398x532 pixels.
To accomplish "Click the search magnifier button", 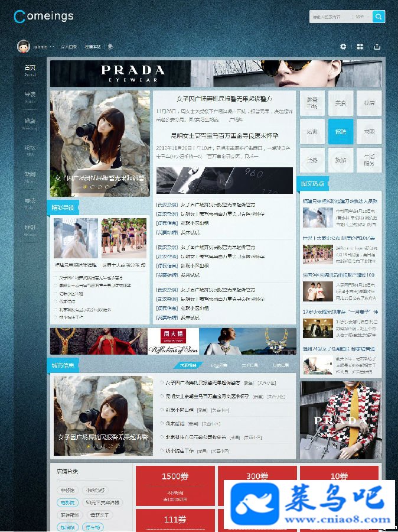I will pos(379,16).
